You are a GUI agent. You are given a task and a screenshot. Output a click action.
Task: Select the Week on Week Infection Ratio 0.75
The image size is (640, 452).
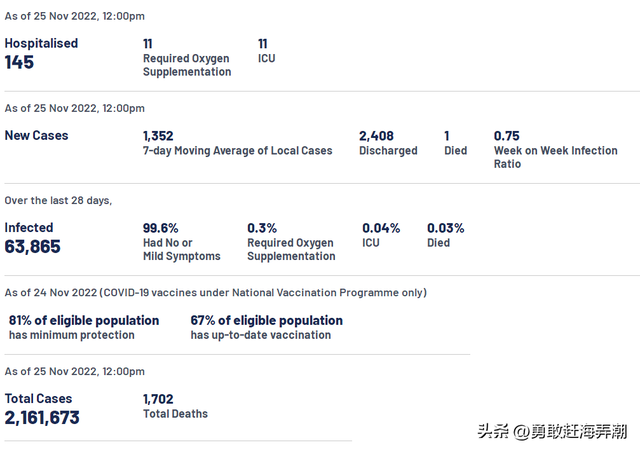507,136
